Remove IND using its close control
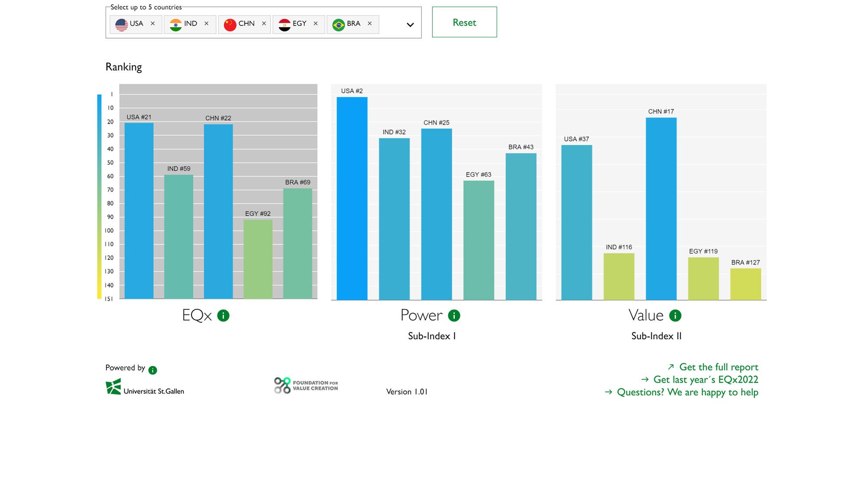The height and width of the screenshot is (488, 868). (x=207, y=24)
